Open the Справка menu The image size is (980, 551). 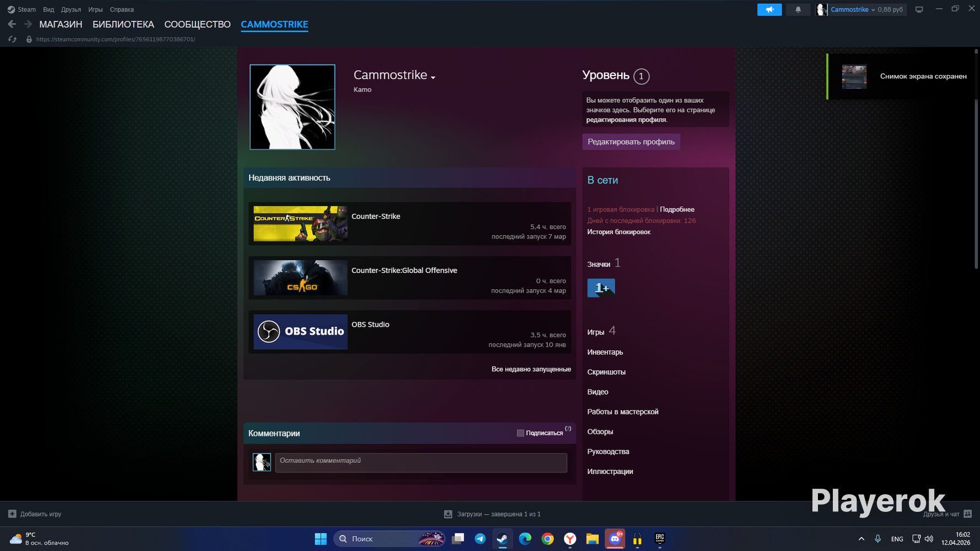pyautogui.click(x=122, y=9)
